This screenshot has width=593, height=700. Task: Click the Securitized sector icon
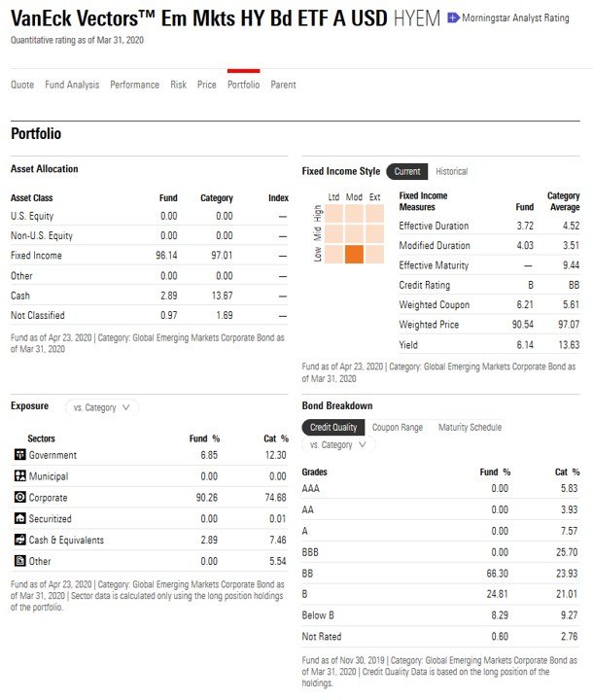coord(19,519)
